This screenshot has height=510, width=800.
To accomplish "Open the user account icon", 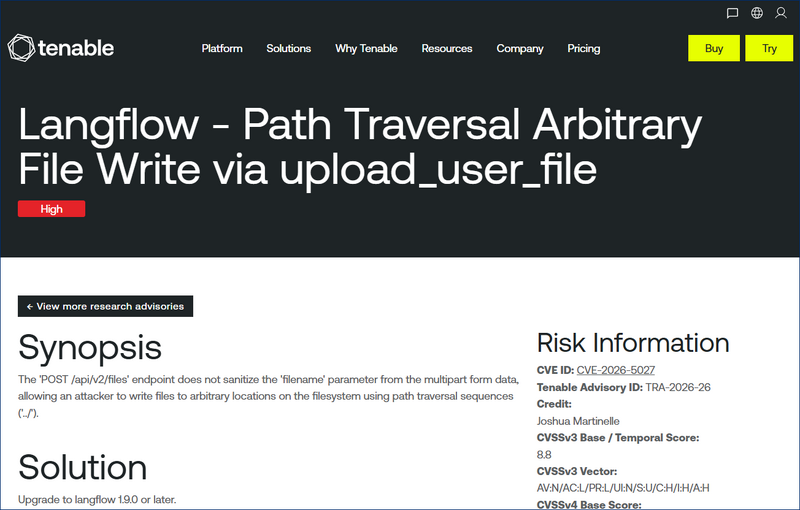I will [x=781, y=13].
